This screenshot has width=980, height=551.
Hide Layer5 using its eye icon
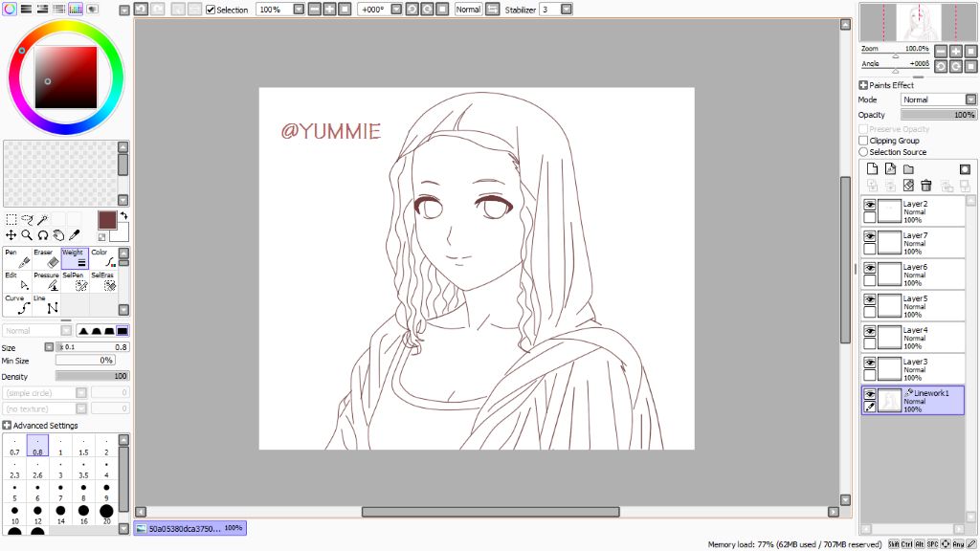(x=869, y=299)
